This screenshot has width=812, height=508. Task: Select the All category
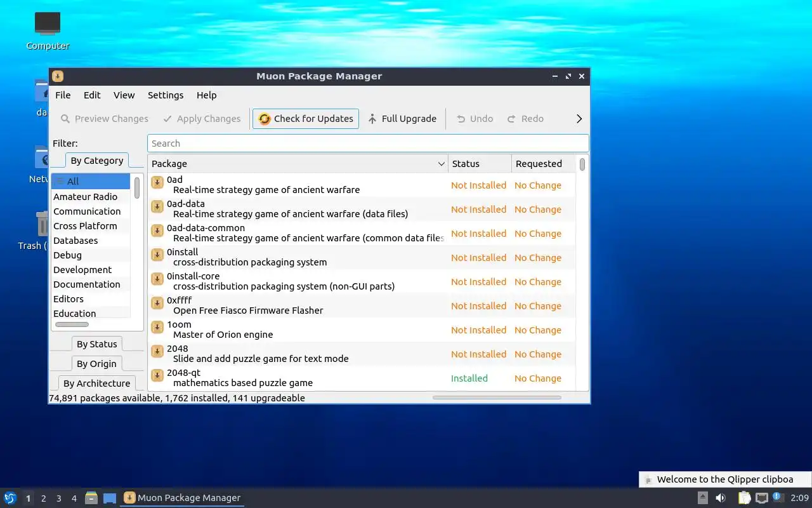coord(91,182)
